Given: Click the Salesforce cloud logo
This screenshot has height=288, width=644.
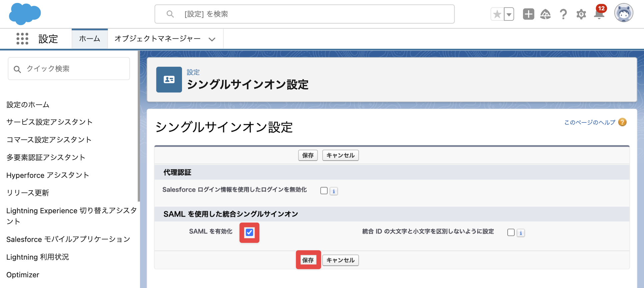Looking at the screenshot, I should pos(25,14).
